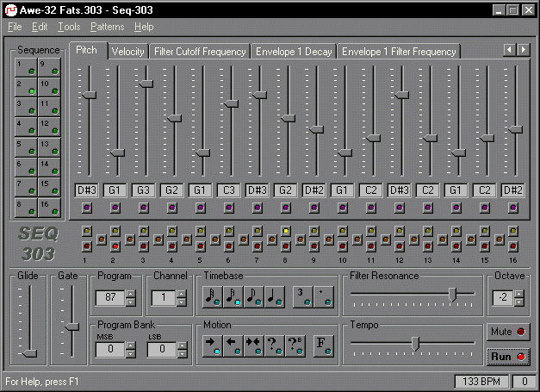Click the Tempo slider handle
The image size is (540, 392).
416,344
